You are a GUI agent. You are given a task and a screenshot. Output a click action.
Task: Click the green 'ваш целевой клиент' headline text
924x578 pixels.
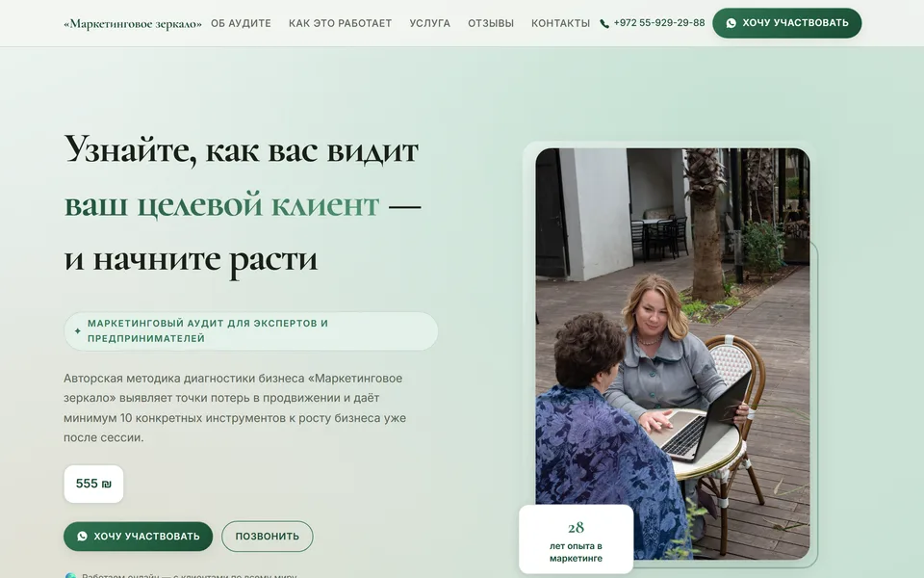(221, 204)
